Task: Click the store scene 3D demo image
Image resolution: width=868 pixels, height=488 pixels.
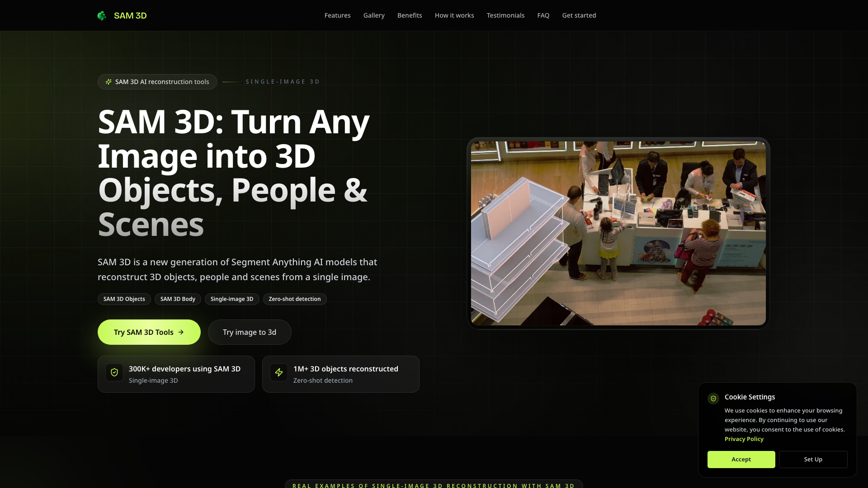Action: pyautogui.click(x=618, y=233)
